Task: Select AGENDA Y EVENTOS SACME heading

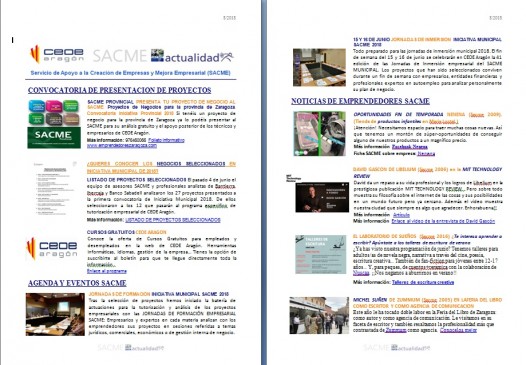Action: coord(77,283)
